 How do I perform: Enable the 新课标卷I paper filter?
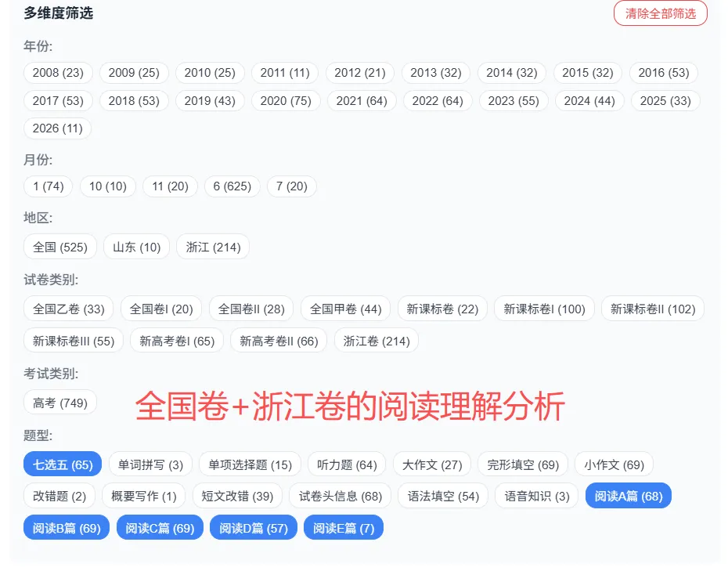(x=544, y=309)
